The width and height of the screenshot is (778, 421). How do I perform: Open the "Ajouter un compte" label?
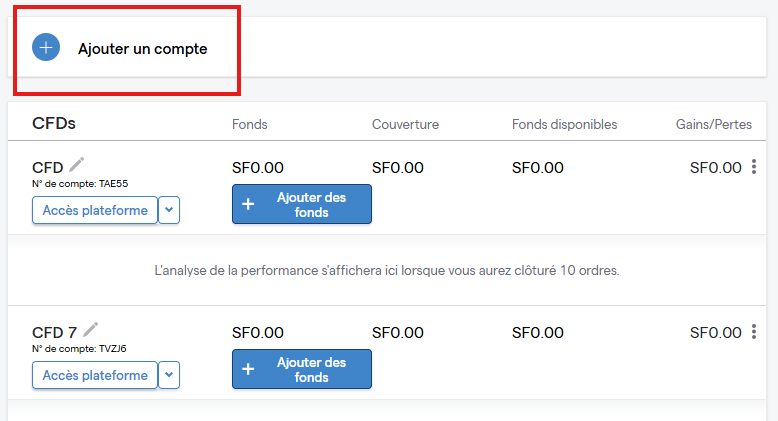click(x=142, y=49)
